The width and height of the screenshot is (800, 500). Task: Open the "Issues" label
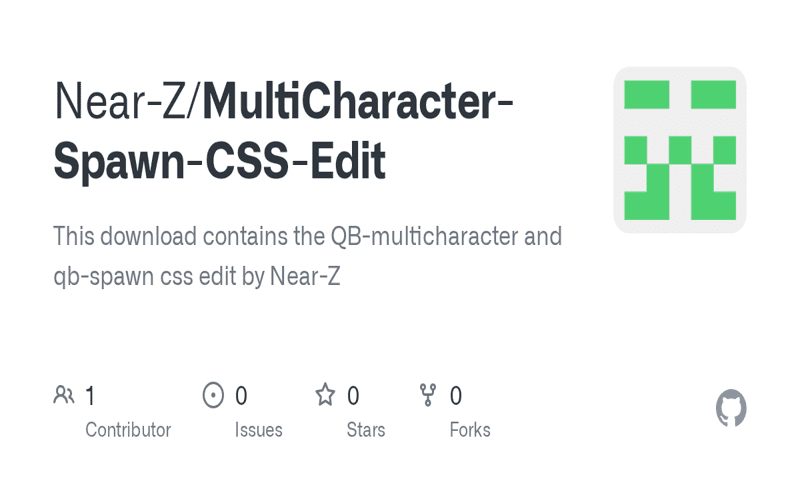pyautogui.click(x=258, y=430)
